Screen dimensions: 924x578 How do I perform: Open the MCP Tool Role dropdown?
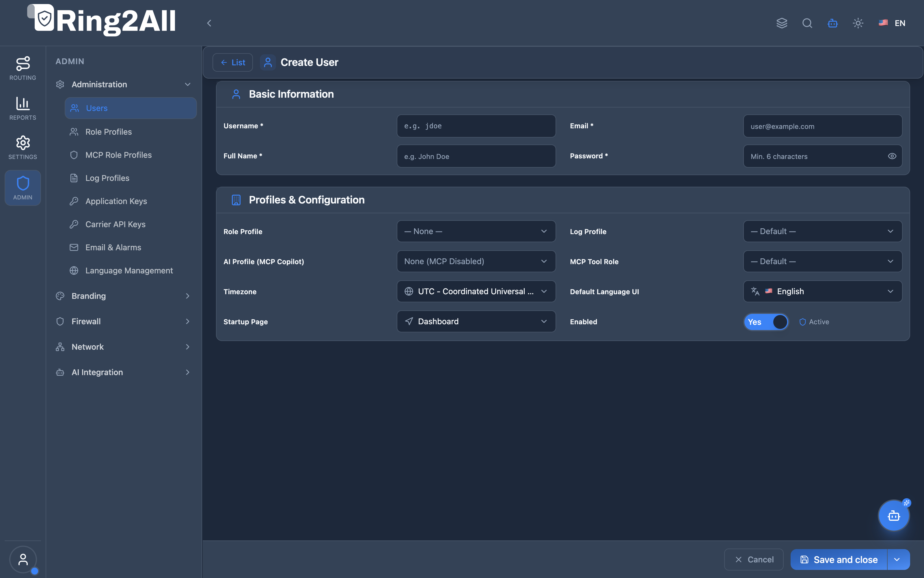[x=822, y=262]
